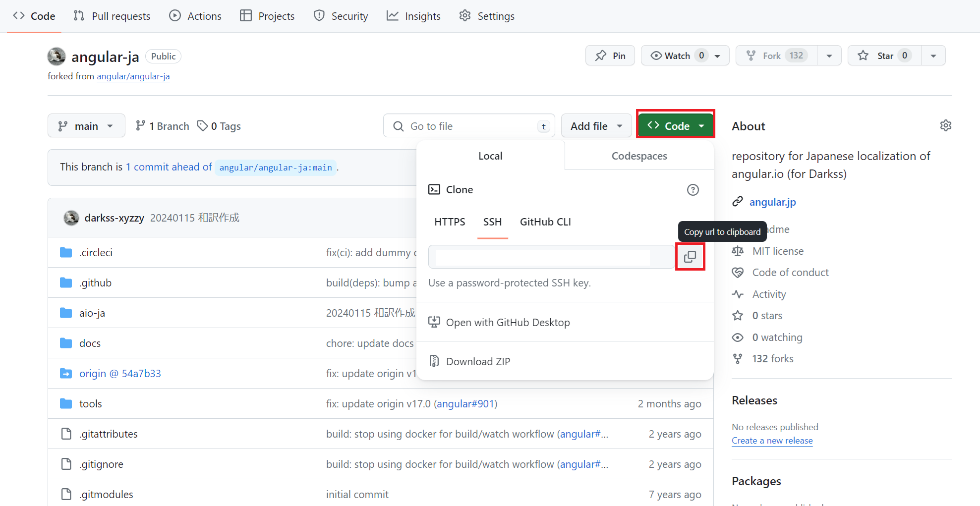
Task: Open the origin @ 54a7b33 submodule link
Action: tap(120, 374)
